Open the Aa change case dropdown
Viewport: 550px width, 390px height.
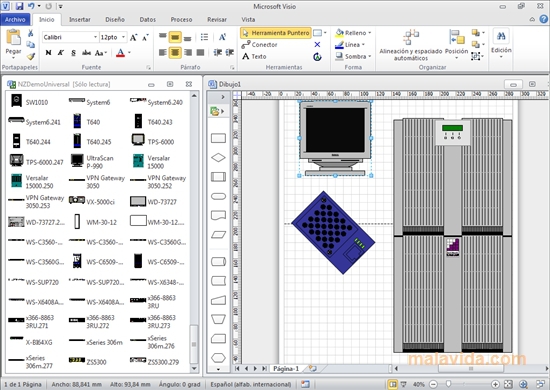(100, 53)
